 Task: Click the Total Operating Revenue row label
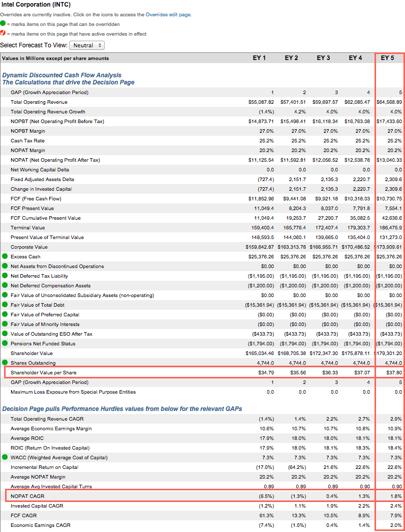tap(39, 102)
